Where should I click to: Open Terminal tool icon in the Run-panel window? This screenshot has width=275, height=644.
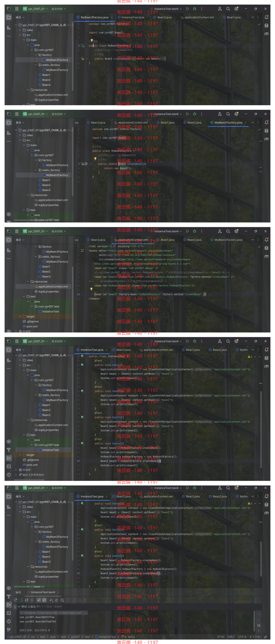[x=9, y=613]
